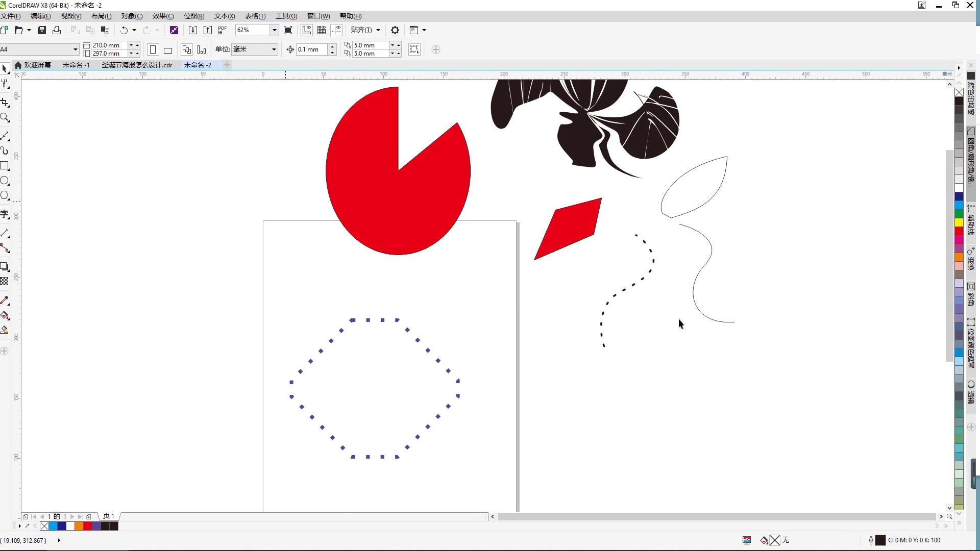Pick the yellow swatch in color palette
This screenshot has height=551, width=980.
[959, 222]
